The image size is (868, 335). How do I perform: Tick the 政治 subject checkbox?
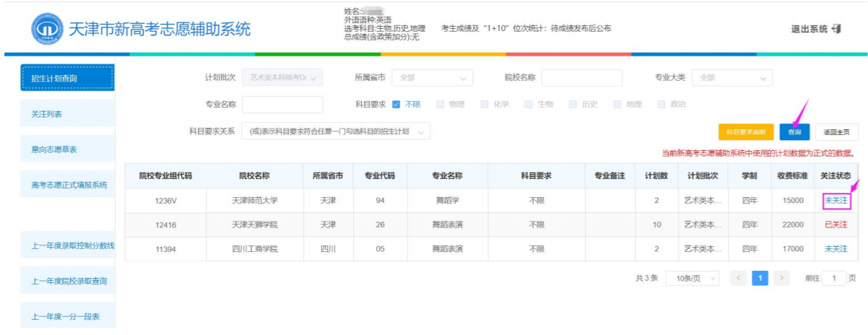(661, 104)
